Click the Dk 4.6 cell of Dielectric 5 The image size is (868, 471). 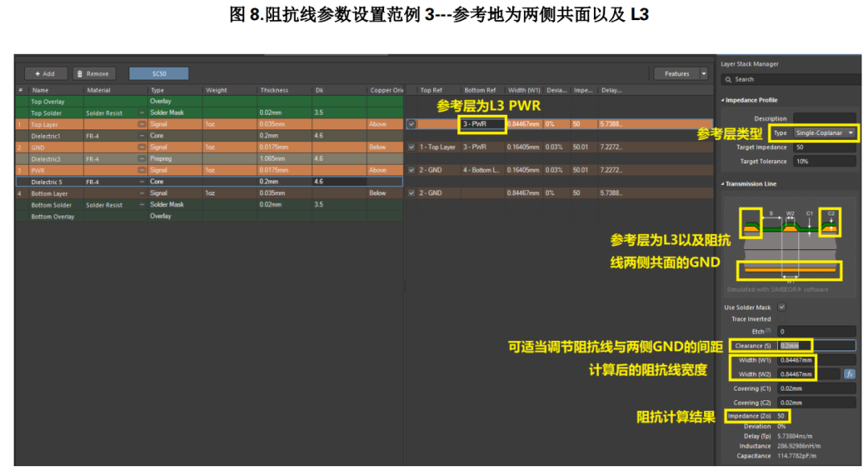338,182
